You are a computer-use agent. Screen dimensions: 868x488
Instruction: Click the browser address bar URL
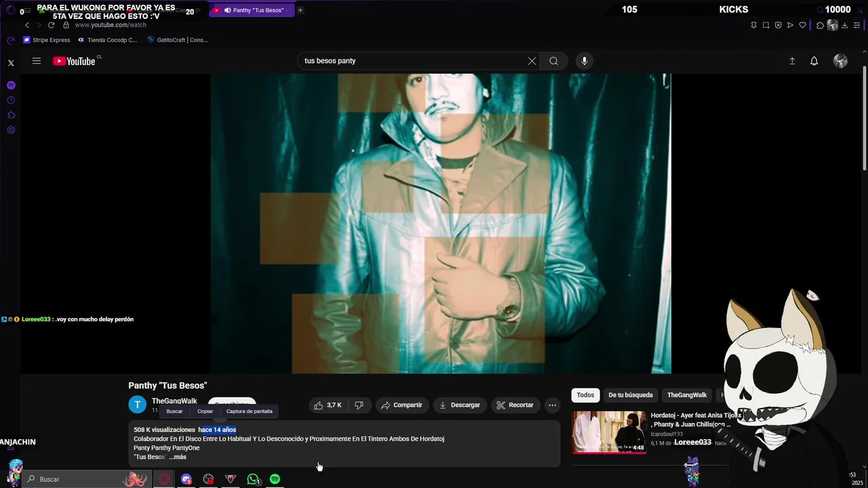pyautogui.click(x=111, y=25)
